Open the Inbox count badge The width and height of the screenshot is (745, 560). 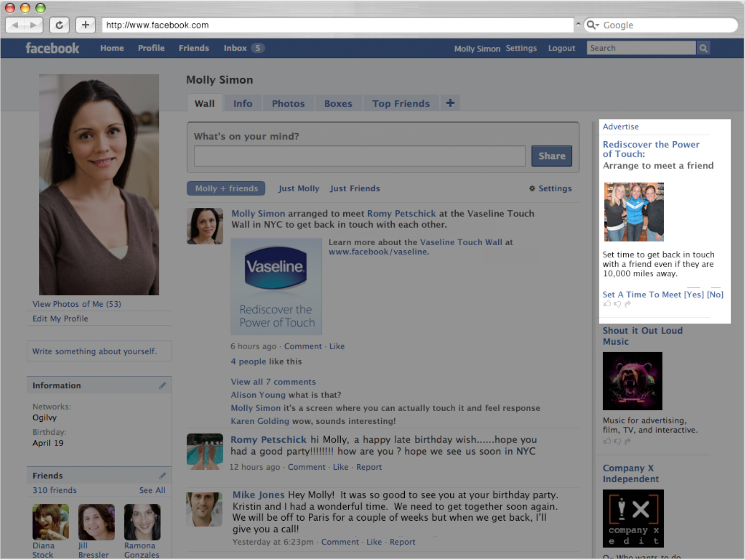click(257, 48)
